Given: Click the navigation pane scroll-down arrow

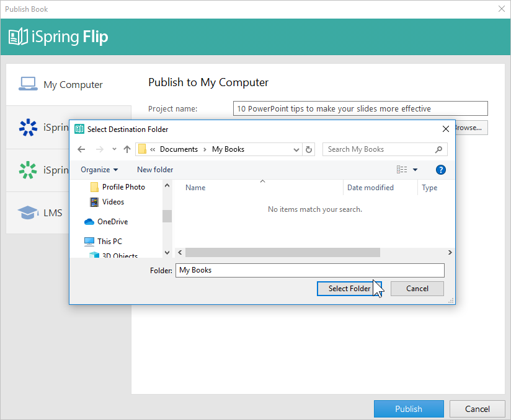Looking at the screenshot, I should (167, 253).
